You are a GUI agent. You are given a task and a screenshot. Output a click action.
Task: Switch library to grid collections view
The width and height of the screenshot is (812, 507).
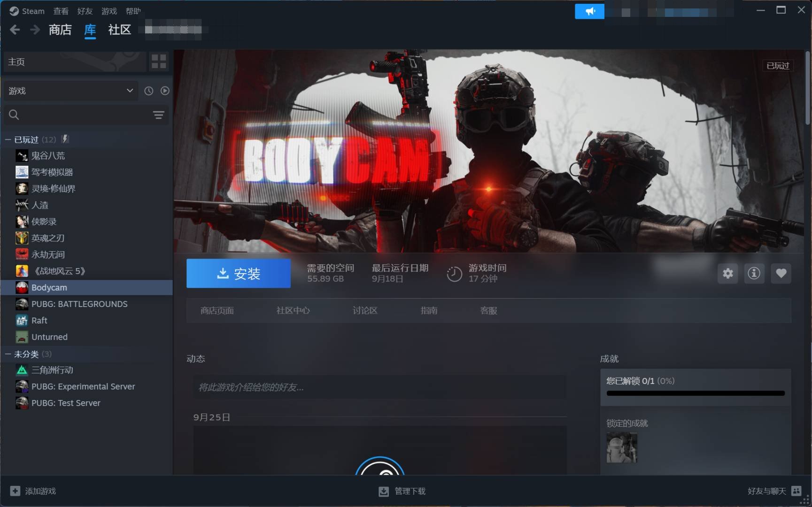click(x=159, y=61)
